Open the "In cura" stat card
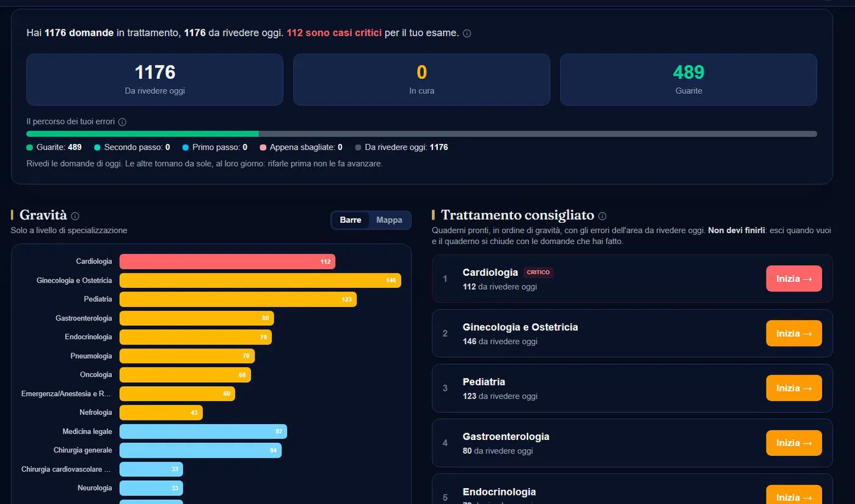Image resolution: width=855 pixels, height=504 pixels. click(x=421, y=79)
